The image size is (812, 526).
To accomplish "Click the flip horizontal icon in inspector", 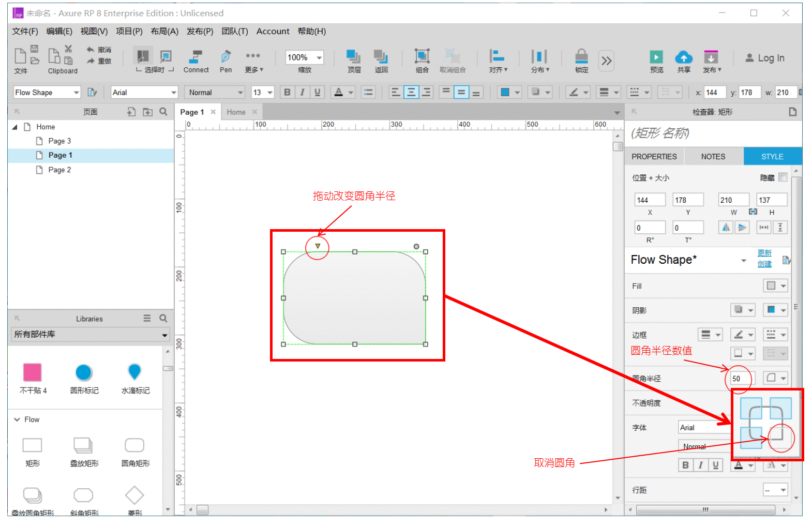I will point(726,228).
